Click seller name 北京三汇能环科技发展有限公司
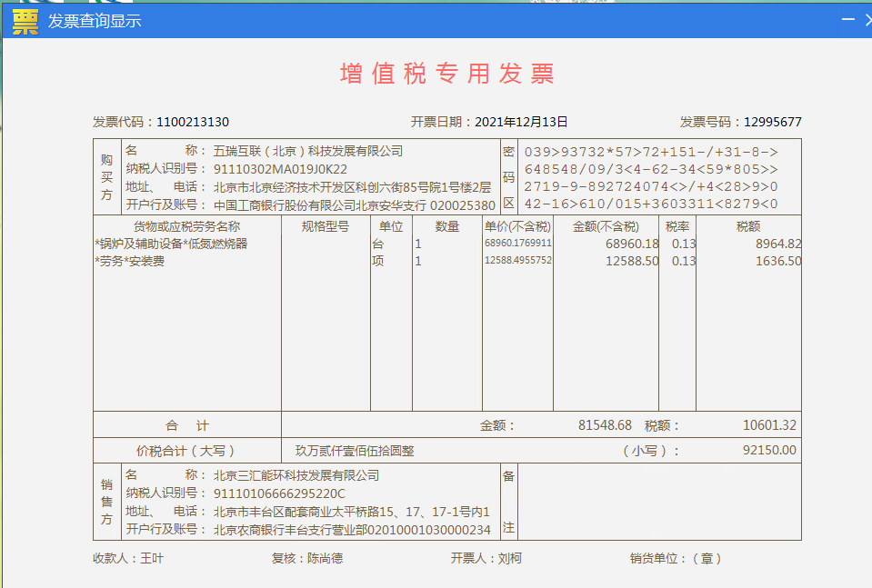872x588 pixels. pos(296,475)
